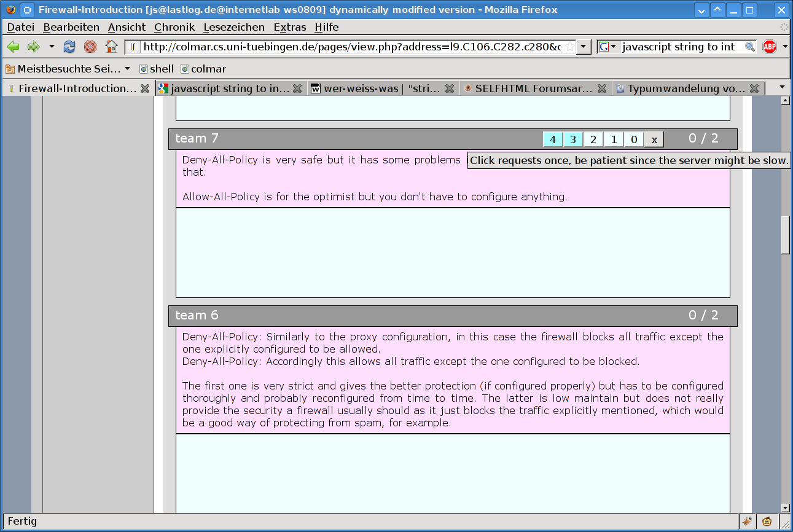
Task: Open the history dropdown beside navigation arrows
Action: [52, 47]
